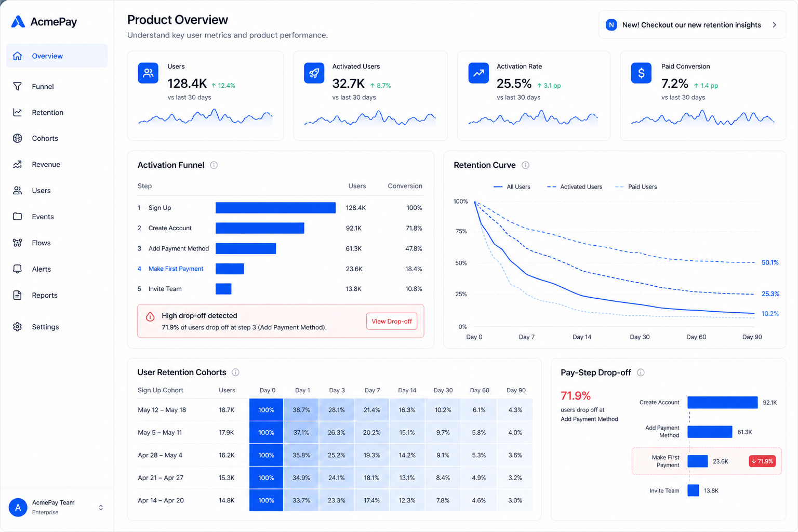The width and height of the screenshot is (798, 532).
Task: Click the Day 90 column header
Action: 516,390
